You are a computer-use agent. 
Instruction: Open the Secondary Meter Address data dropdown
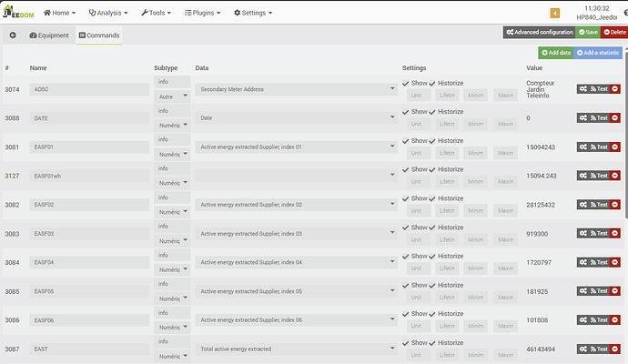(x=296, y=89)
